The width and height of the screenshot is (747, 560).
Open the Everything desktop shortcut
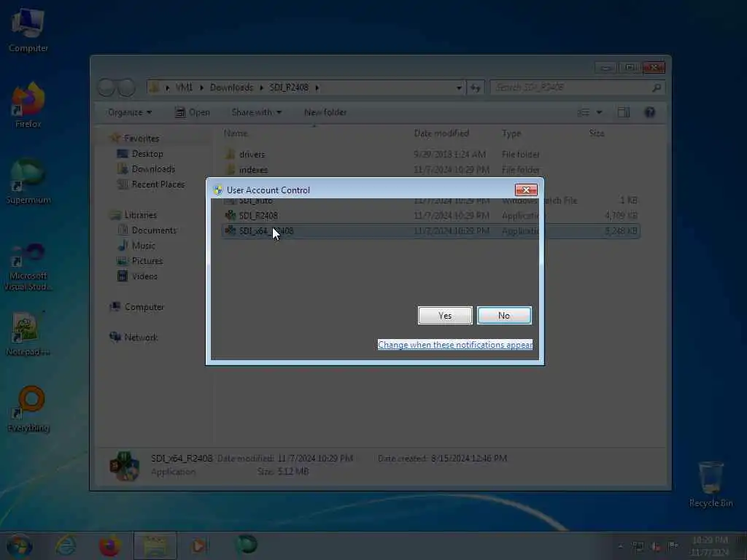coord(28,410)
